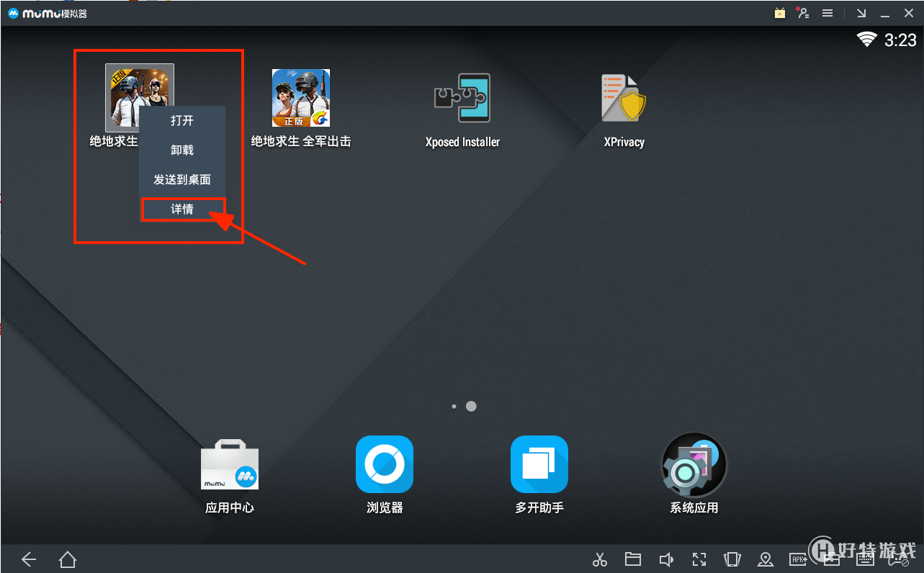Click the 3:23 clock in status bar
The height and width of the screenshot is (573, 924).
pyautogui.click(x=900, y=40)
